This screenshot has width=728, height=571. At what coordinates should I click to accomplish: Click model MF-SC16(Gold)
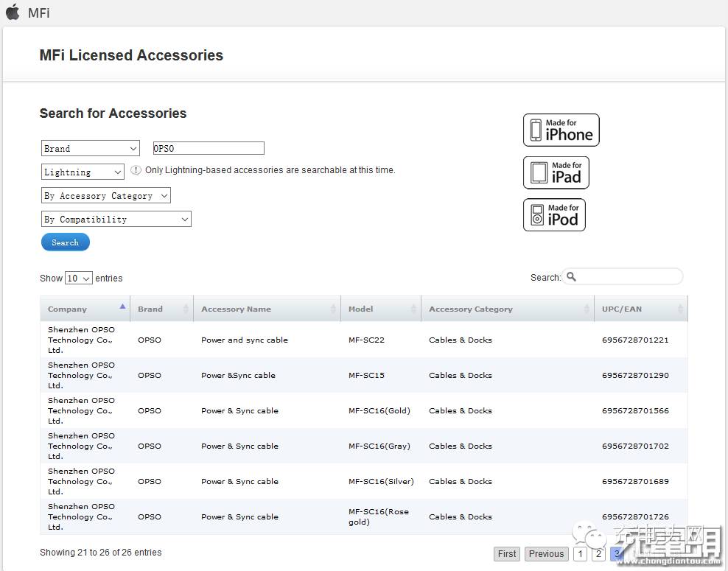click(379, 410)
